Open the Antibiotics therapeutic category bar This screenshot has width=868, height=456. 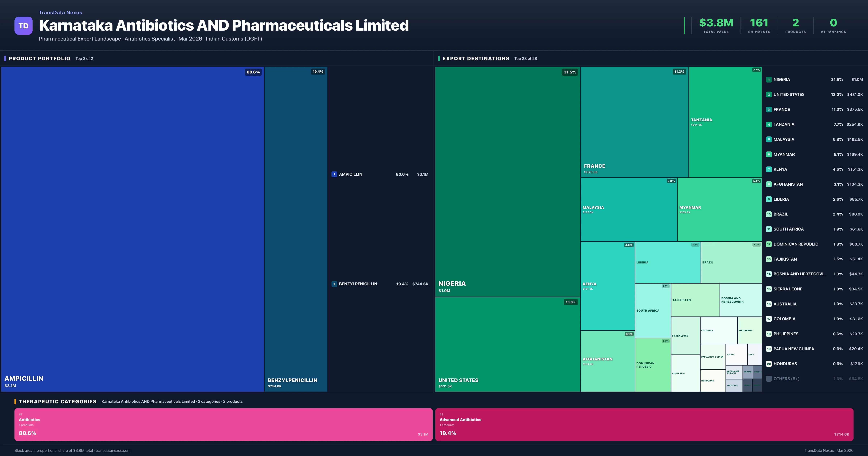[223, 424]
